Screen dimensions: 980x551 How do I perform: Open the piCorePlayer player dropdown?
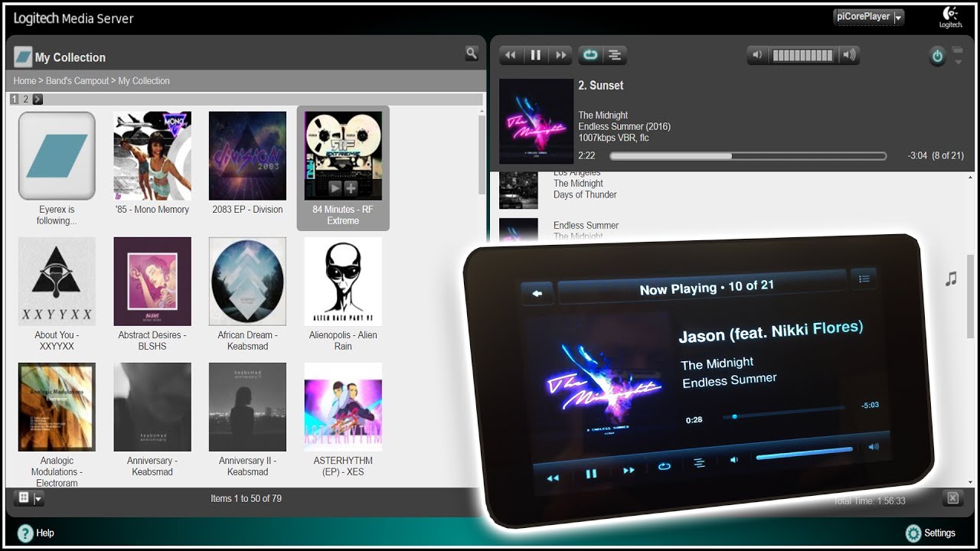pyautogui.click(x=868, y=17)
